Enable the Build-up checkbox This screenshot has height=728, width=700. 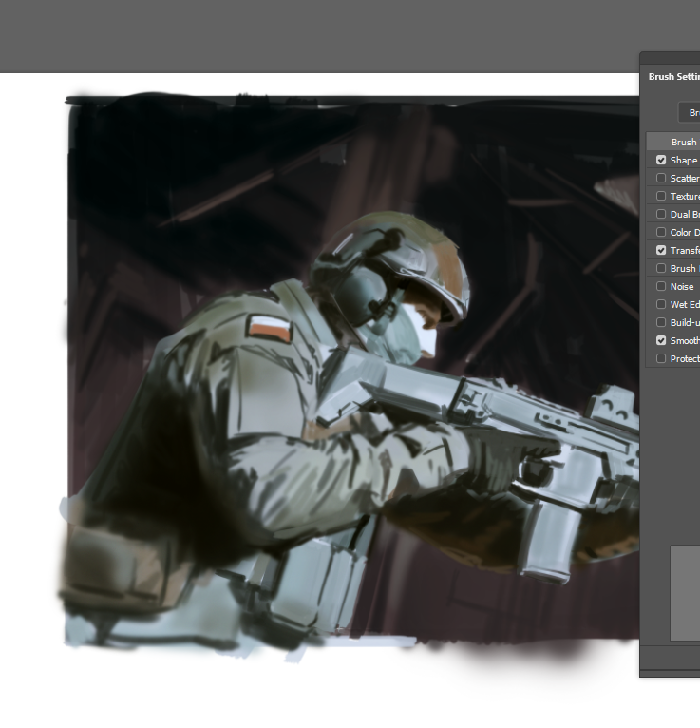(x=661, y=323)
